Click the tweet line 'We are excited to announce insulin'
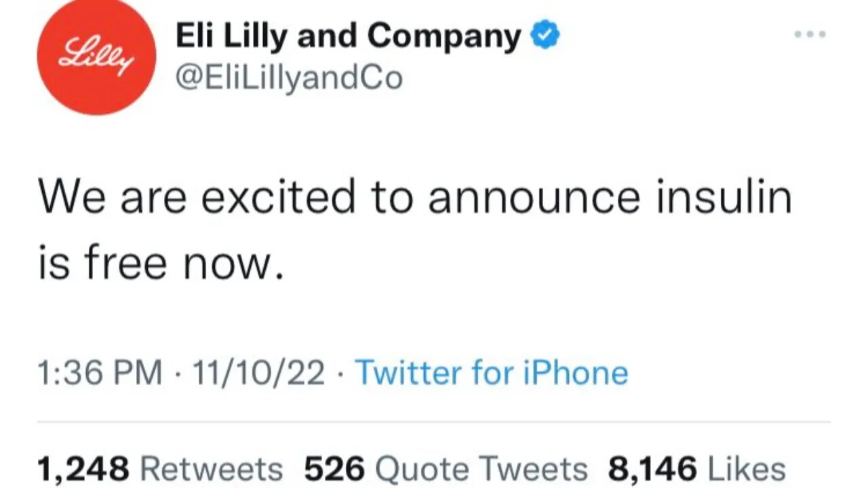Image resolution: width=868 pixels, height=488 pixels. [414, 197]
